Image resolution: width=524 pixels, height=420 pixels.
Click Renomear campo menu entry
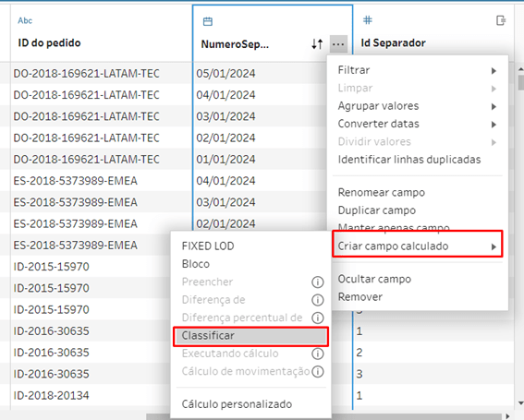point(382,193)
